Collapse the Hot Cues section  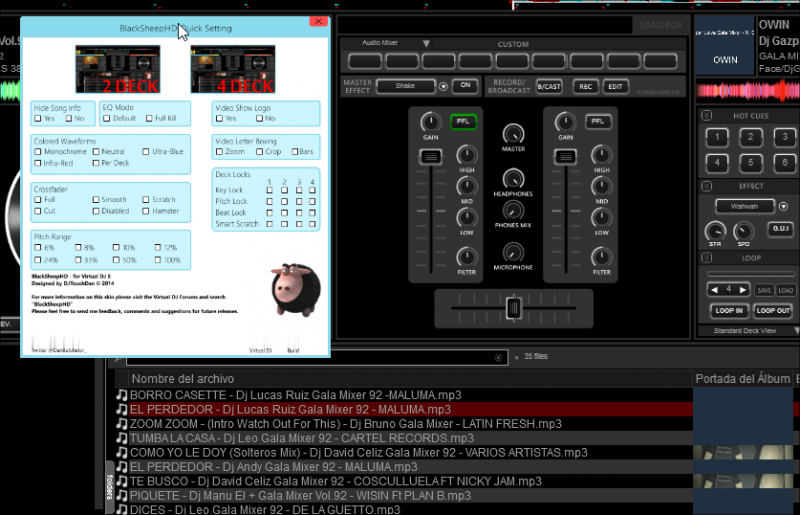tap(707, 115)
